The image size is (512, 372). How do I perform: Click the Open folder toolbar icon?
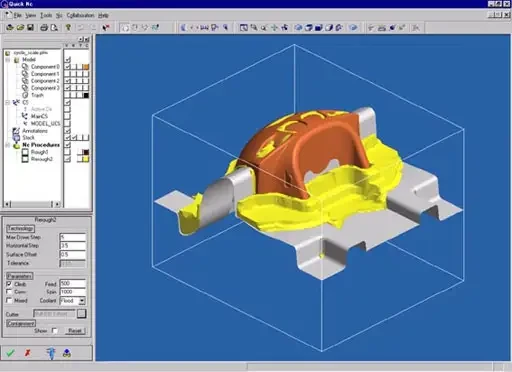(x=20, y=28)
